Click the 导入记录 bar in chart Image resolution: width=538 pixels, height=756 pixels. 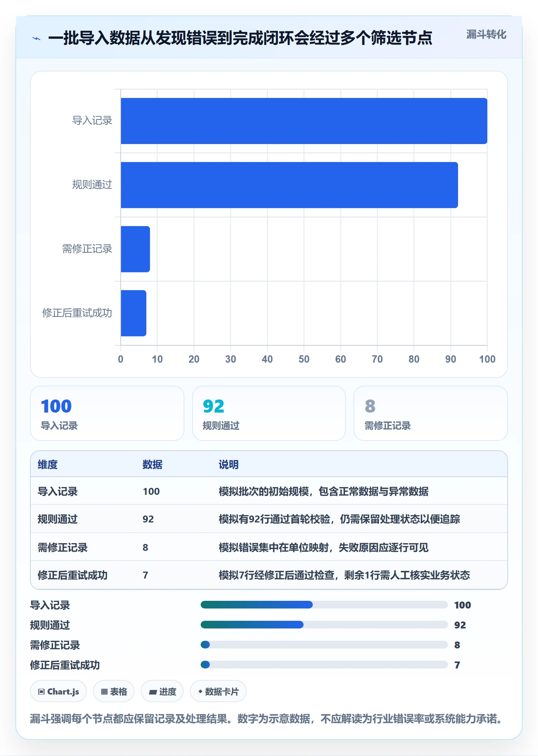tap(304, 121)
